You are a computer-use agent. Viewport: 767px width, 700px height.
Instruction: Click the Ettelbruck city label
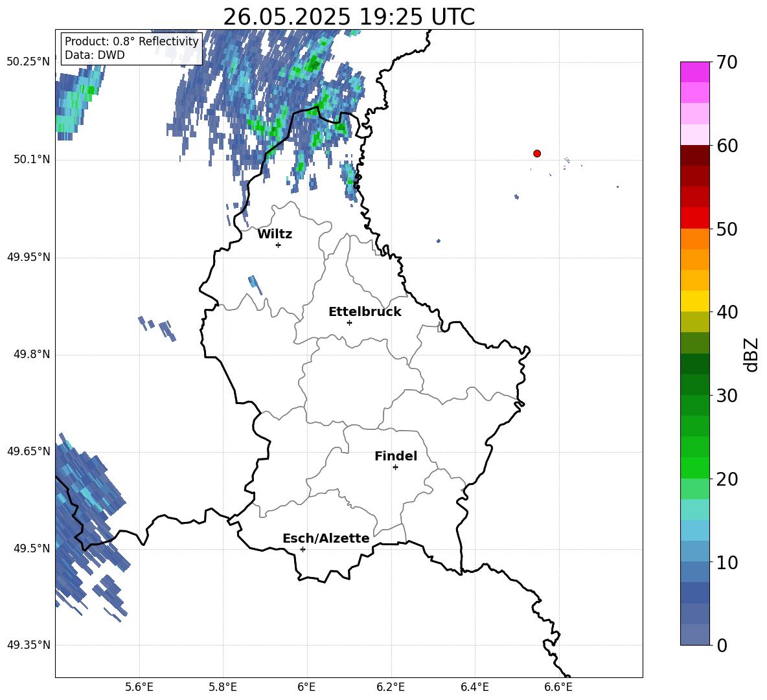click(x=365, y=312)
